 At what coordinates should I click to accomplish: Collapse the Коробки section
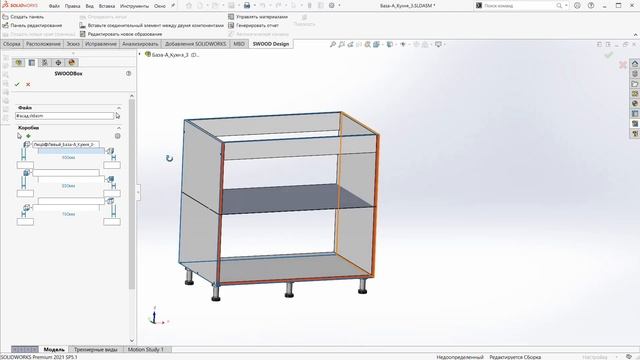coord(119,128)
